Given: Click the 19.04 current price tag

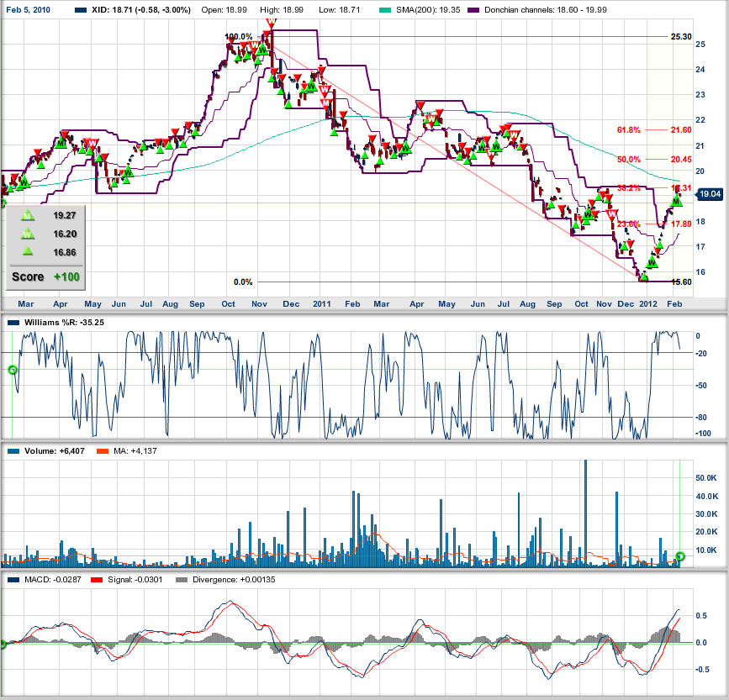Looking at the screenshot, I should coord(711,194).
